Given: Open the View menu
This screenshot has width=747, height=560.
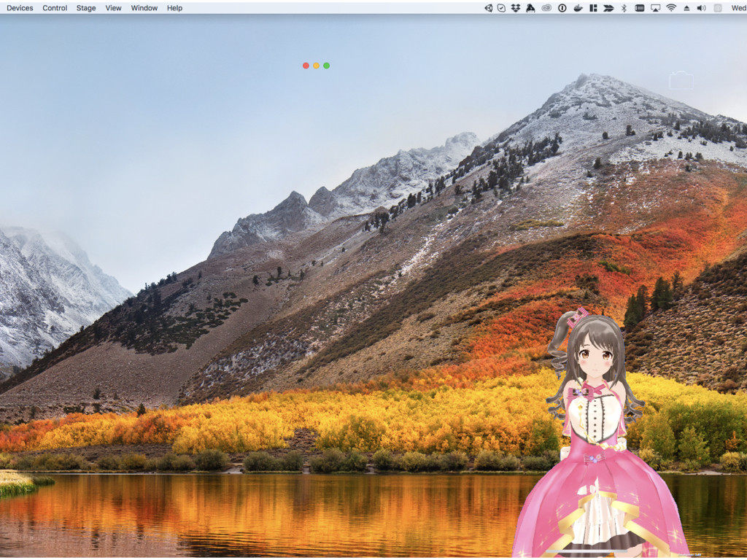Looking at the screenshot, I should click(x=113, y=8).
